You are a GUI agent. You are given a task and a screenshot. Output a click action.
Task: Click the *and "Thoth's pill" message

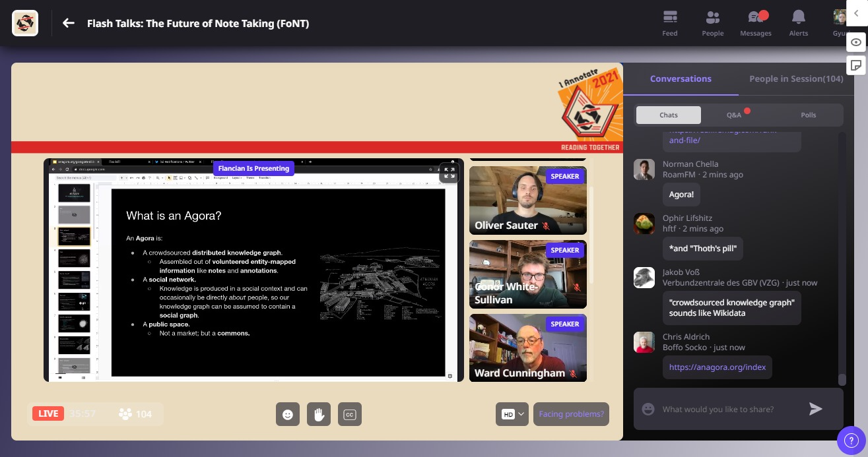[x=702, y=249]
